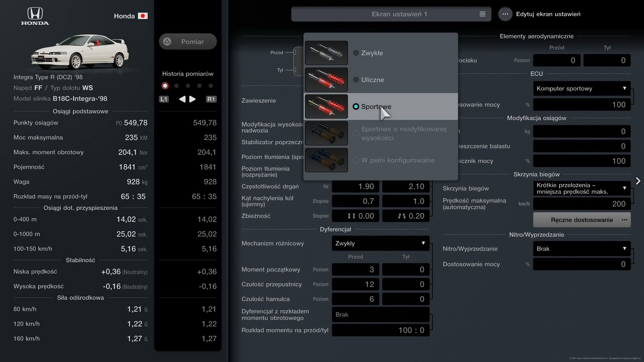Click the Rozkład momentu 100 : 0 field
Viewport: 644px width, 362px height.
(380, 330)
